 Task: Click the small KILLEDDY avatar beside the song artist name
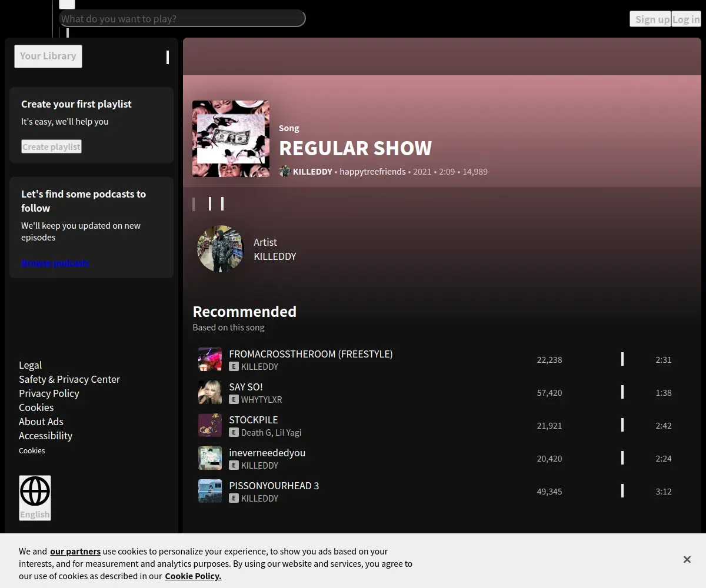pyautogui.click(x=285, y=171)
